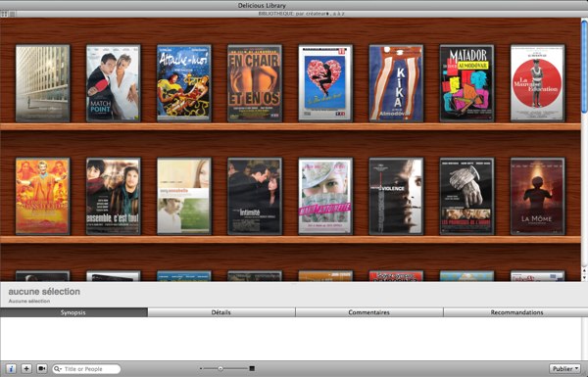This screenshot has width=588, height=377.
Task: Open the video camera barcode scanner
Action: click(41, 369)
